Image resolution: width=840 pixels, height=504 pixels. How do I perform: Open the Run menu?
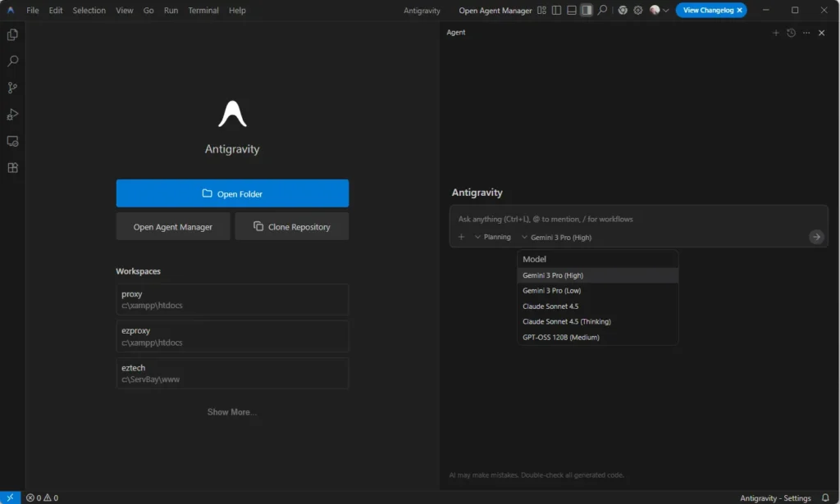(171, 10)
